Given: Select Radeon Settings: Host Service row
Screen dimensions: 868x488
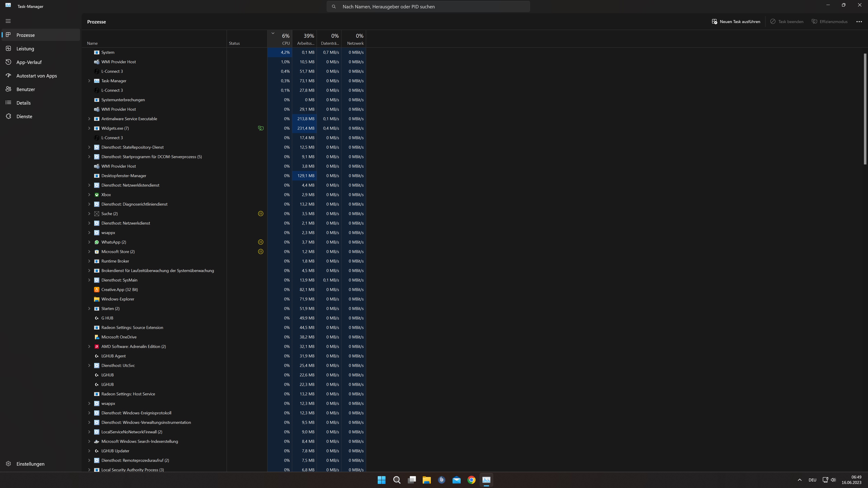Looking at the screenshot, I should pyautogui.click(x=224, y=394).
